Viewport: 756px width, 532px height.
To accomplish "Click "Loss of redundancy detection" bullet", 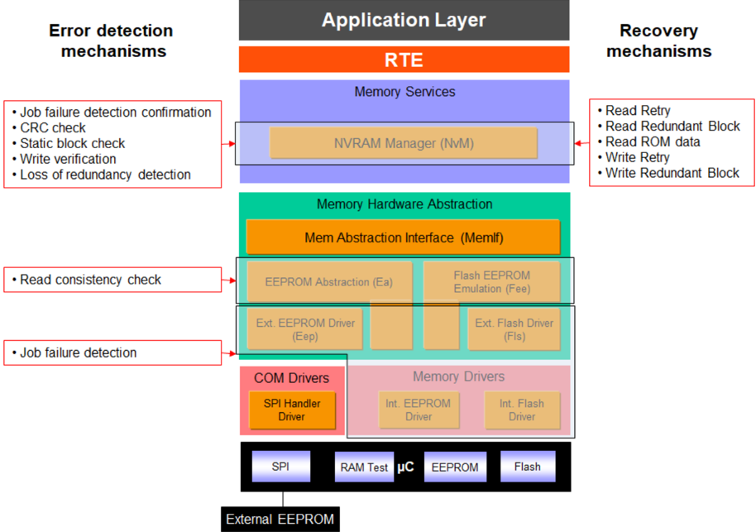I will (x=101, y=174).
